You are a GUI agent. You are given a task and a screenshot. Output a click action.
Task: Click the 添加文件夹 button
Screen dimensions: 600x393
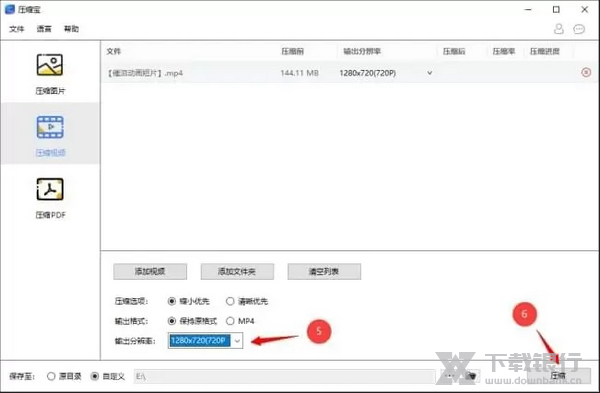pyautogui.click(x=237, y=271)
